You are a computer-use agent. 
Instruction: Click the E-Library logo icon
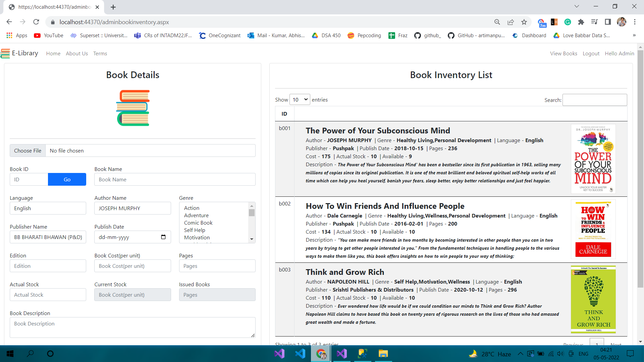[x=5, y=53]
